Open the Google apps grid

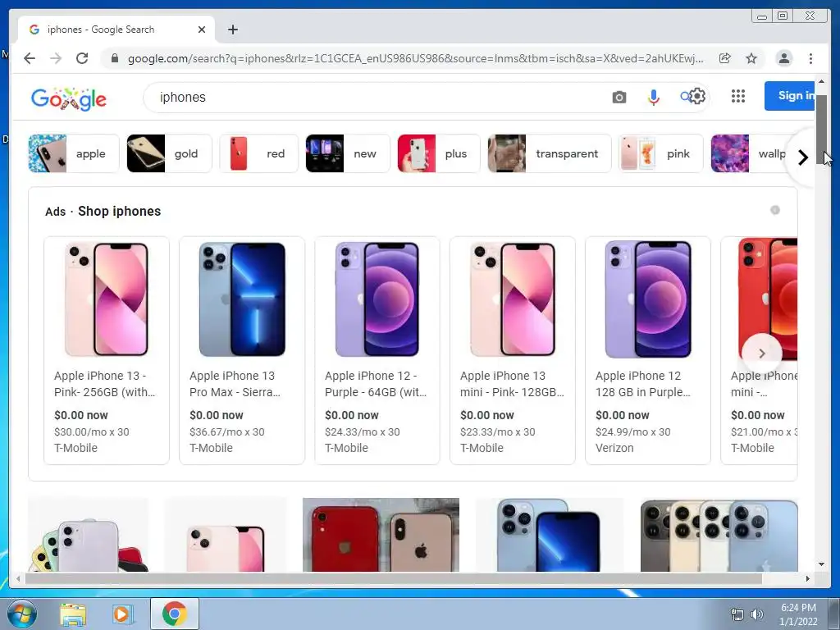click(x=738, y=96)
